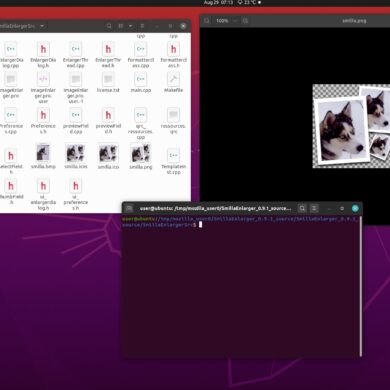Open the new tab button in terminal header
Image resolution: width=390 pixels, height=390 pixels.
tap(129, 209)
